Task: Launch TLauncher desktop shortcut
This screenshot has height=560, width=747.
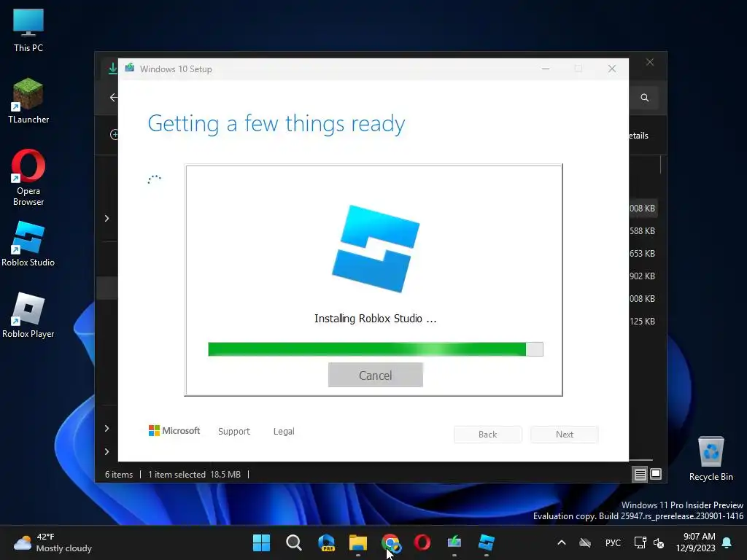Action: point(28,101)
